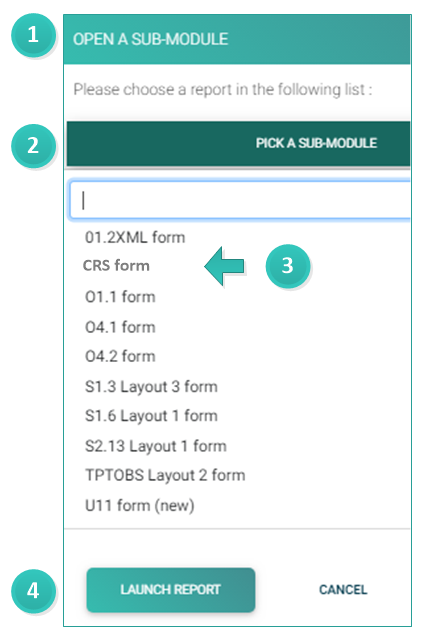Select 01.2XML form from the list
The image size is (443, 638).
tap(135, 237)
